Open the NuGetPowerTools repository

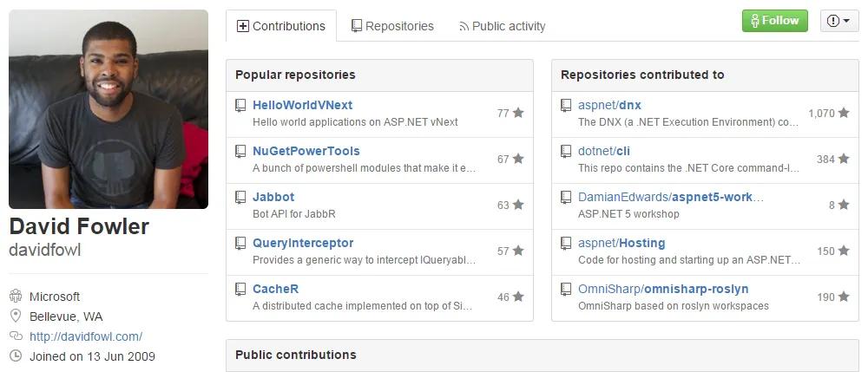pyautogui.click(x=306, y=151)
